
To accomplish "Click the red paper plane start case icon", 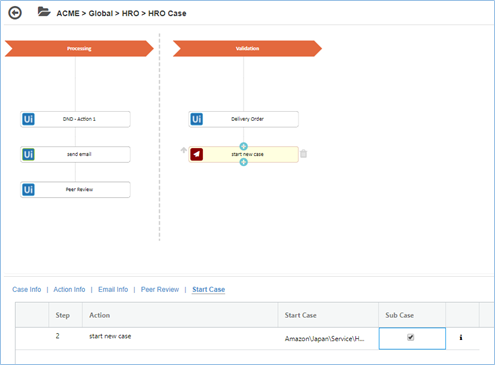I will (x=197, y=154).
